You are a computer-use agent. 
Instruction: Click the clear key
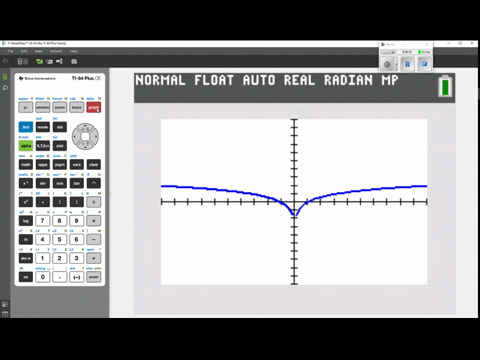coord(94,164)
